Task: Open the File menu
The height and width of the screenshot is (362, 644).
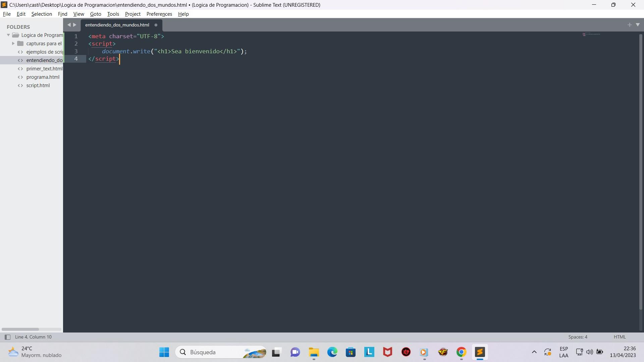Action: (x=7, y=14)
